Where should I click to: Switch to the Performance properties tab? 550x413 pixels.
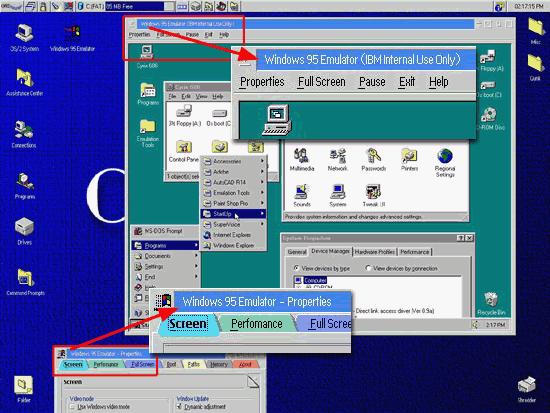(106, 365)
